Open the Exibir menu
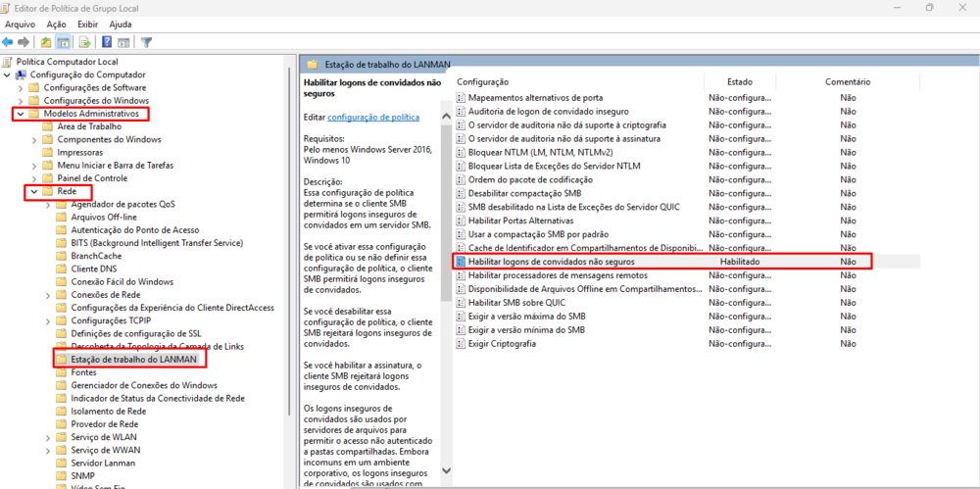The width and height of the screenshot is (980, 489). [87, 24]
